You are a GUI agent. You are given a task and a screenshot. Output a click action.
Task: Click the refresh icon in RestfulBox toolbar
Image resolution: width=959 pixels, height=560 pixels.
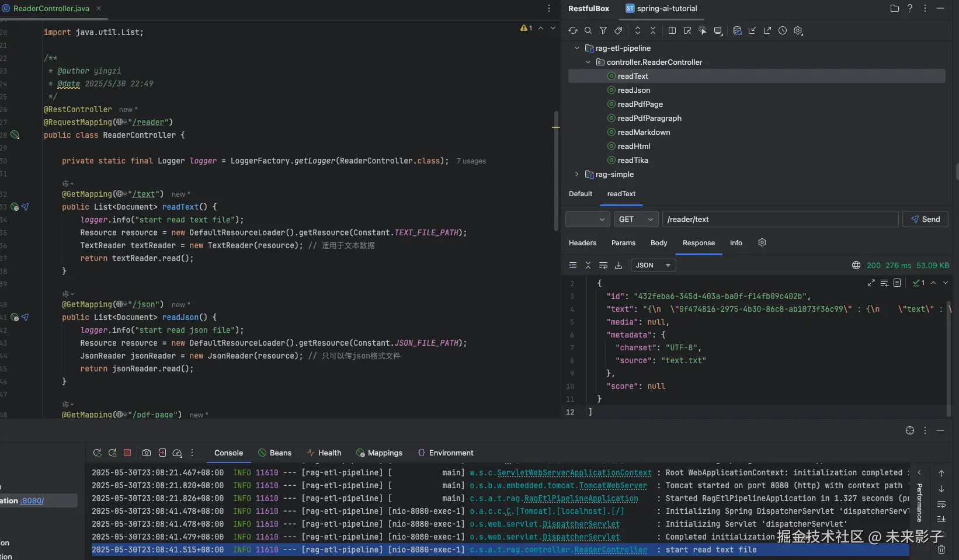coord(573,30)
